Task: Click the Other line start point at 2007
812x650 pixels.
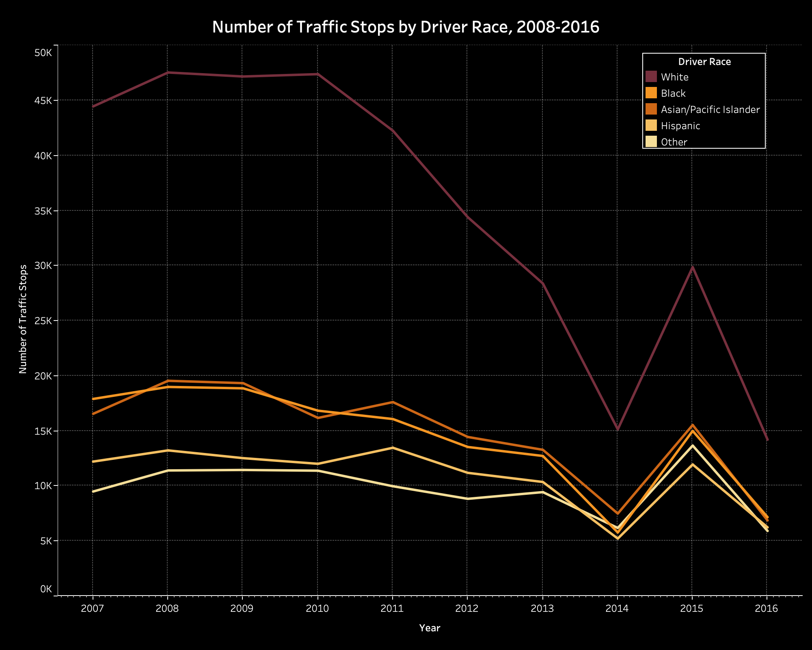Action: pos(93,492)
